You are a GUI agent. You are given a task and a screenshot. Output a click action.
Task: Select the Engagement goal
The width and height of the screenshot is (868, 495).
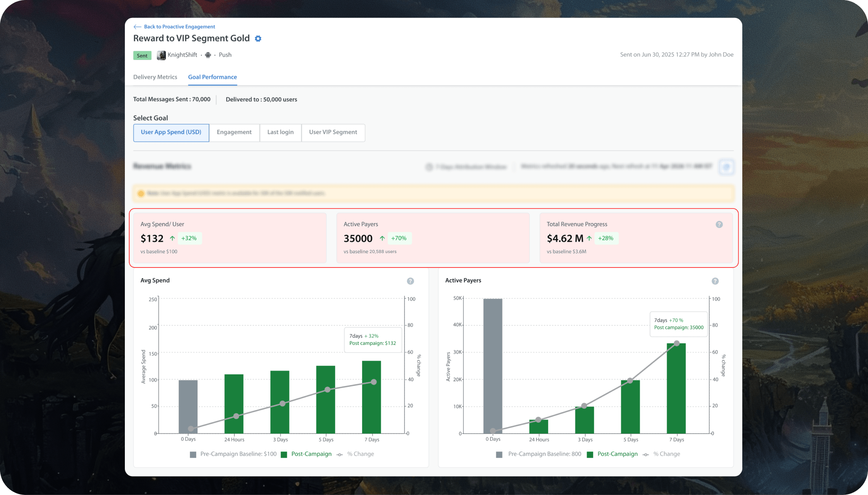coord(234,133)
